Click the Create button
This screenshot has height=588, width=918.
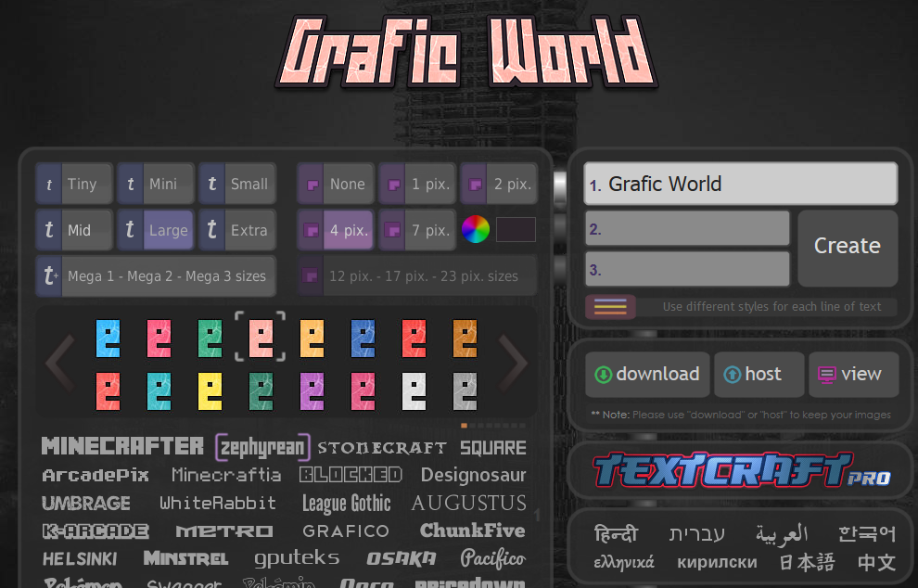847,247
